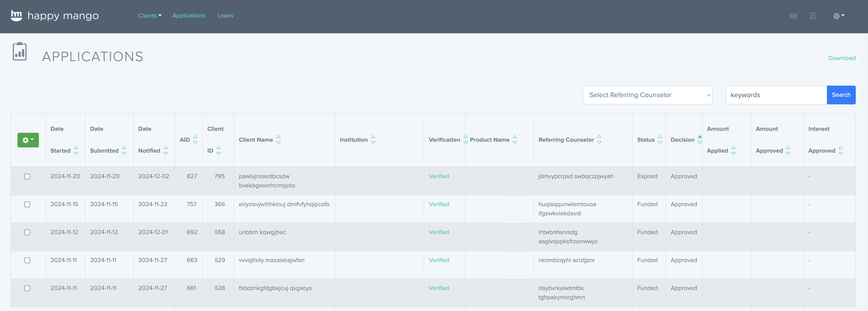This screenshot has height=311, width=868.
Task: Click the Applications clipboard chart icon
Action: (x=19, y=52)
